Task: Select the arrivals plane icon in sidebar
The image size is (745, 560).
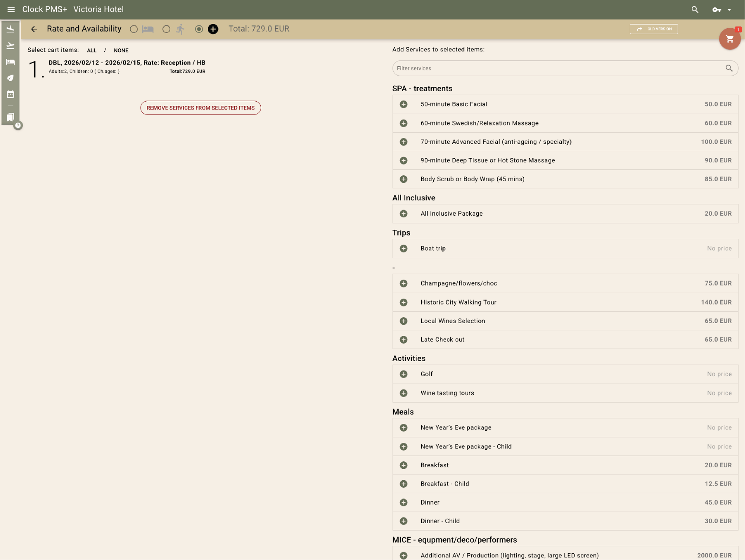Action: pos(10,29)
